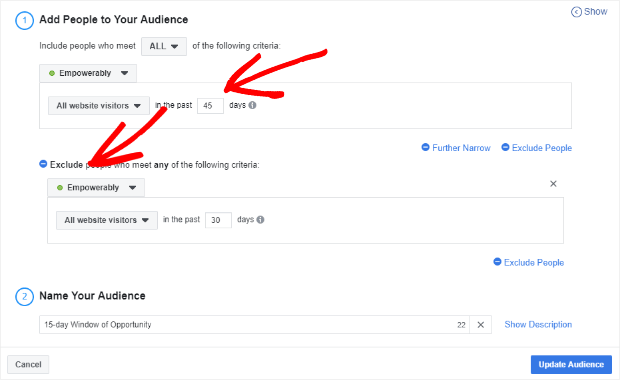The height and width of the screenshot is (380, 620).
Task: Click minus icon of upper Exclude People link
Action: click(x=505, y=147)
